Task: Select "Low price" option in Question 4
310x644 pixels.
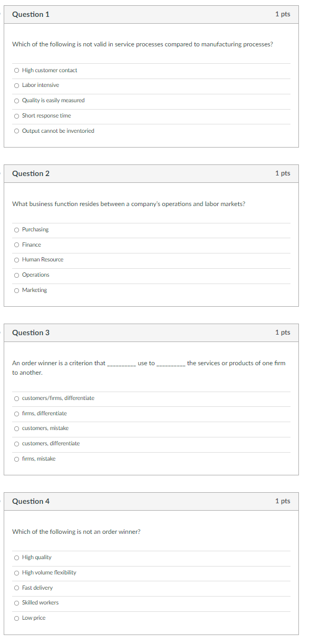Action: pyautogui.click(x=16, y=618)
